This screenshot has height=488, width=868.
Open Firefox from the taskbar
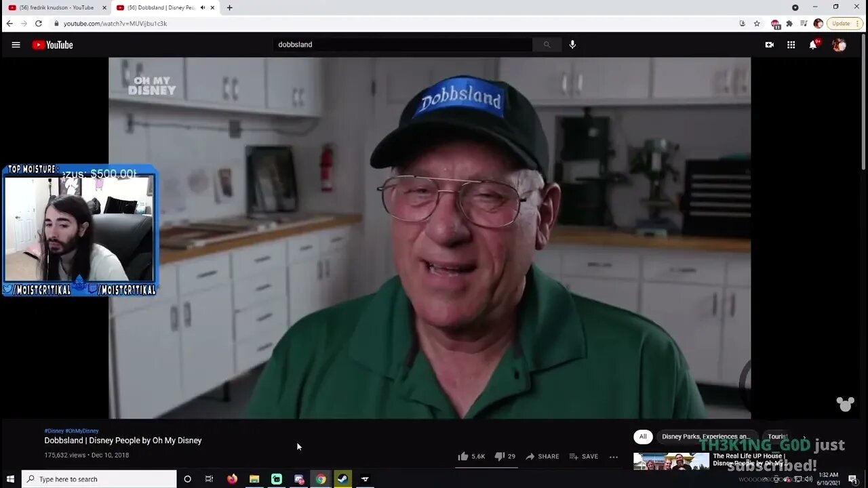(x=232, y=479)
